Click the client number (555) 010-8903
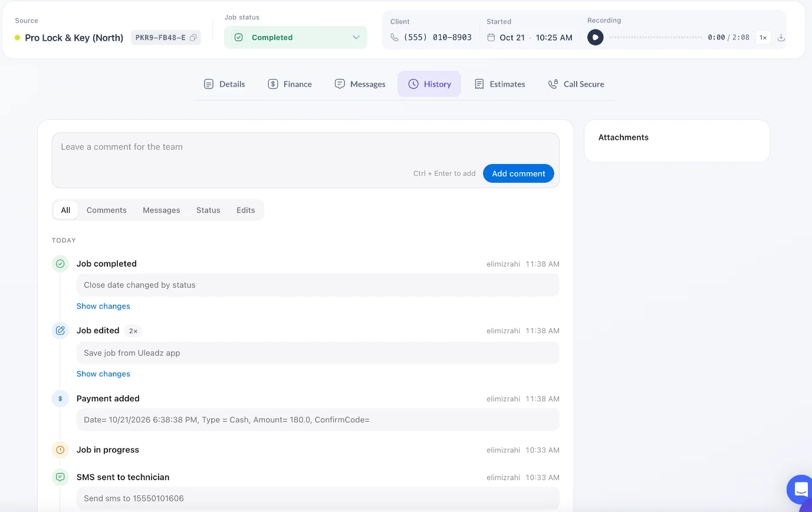Viewport: 812px width, 512px height. coord(438,37)
